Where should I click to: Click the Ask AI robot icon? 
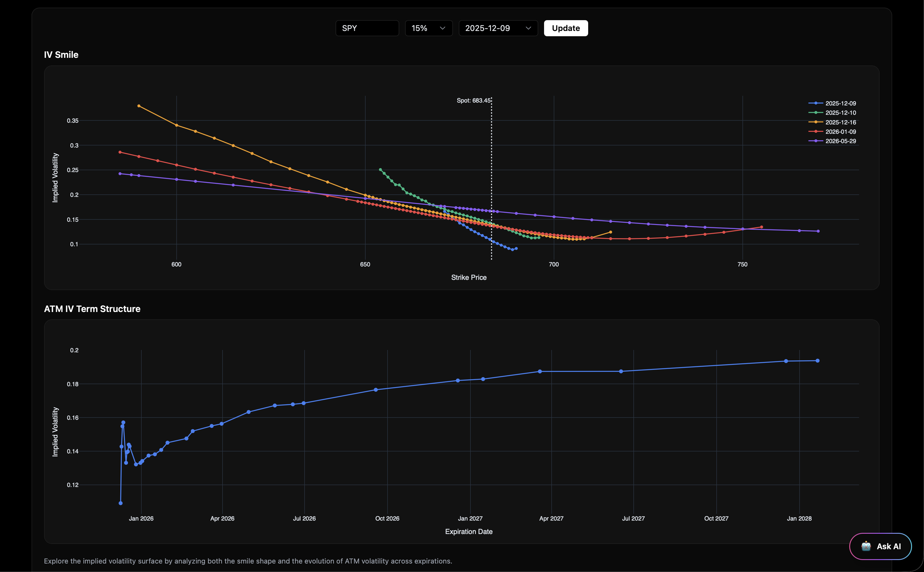pos(866,546)
